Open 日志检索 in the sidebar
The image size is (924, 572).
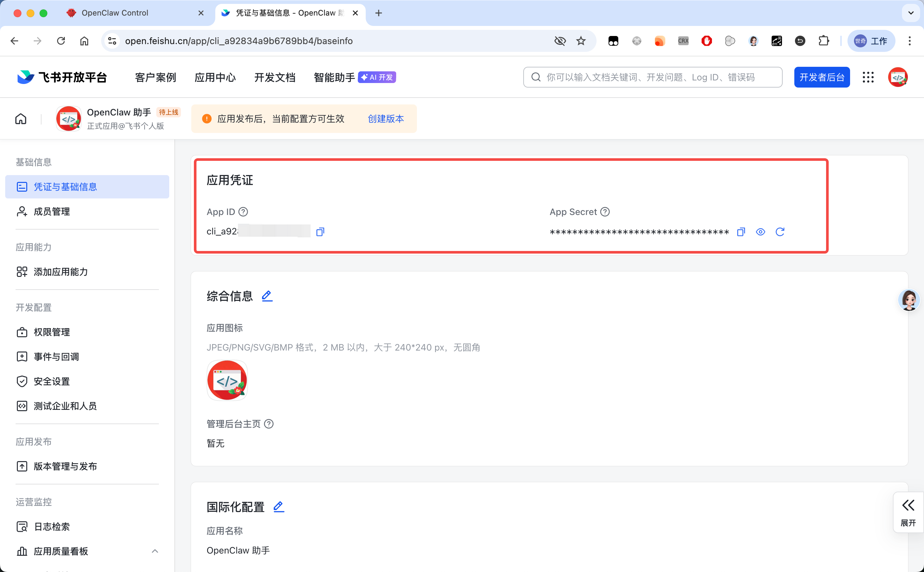click(x=52, y=526)
